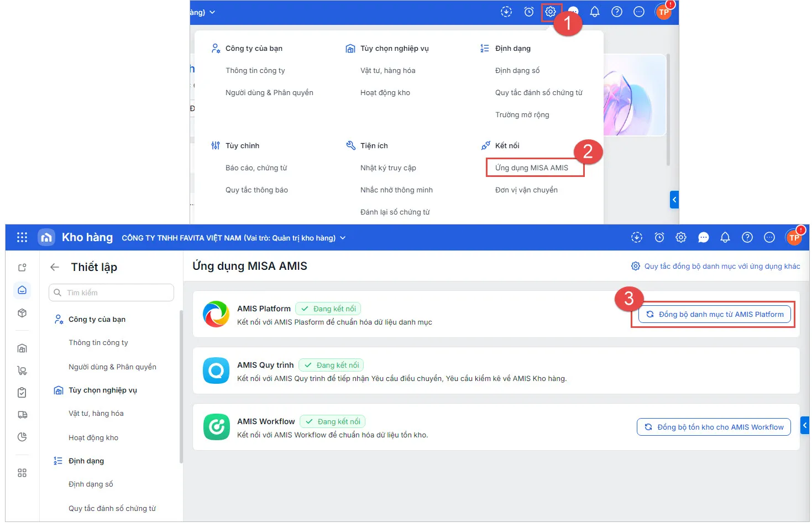Viewport: 812px width, 527px height.
Task: Click the blue collapse tab beside AMIS Workflow row
Action: click(805, 425)
